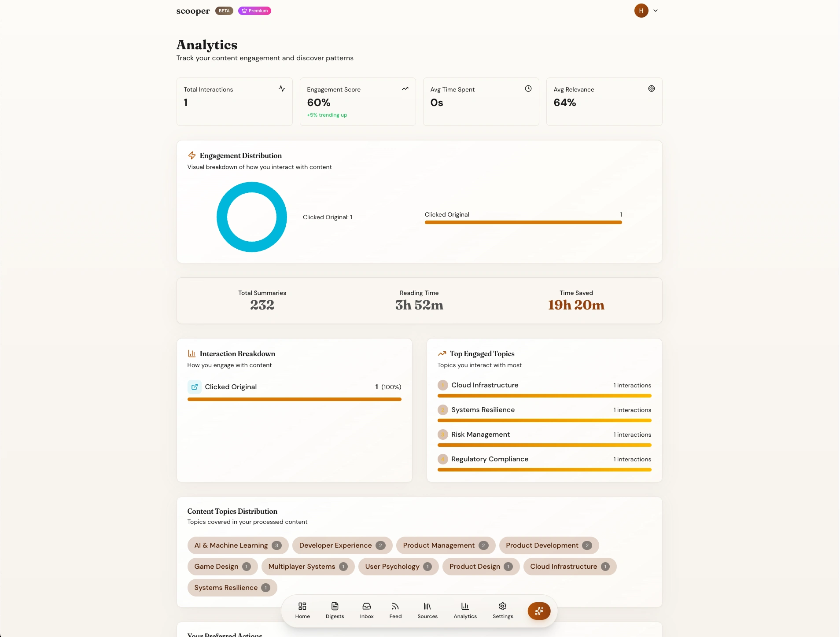This screenshot has height=637, width=840.
Task: Open the user avatar H menu
Action: (641, 11)
